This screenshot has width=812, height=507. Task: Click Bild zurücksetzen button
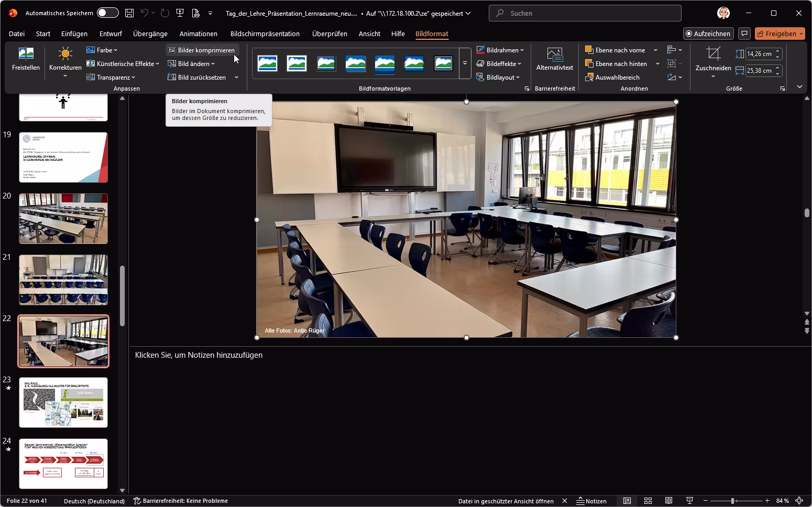click(197, 78)
